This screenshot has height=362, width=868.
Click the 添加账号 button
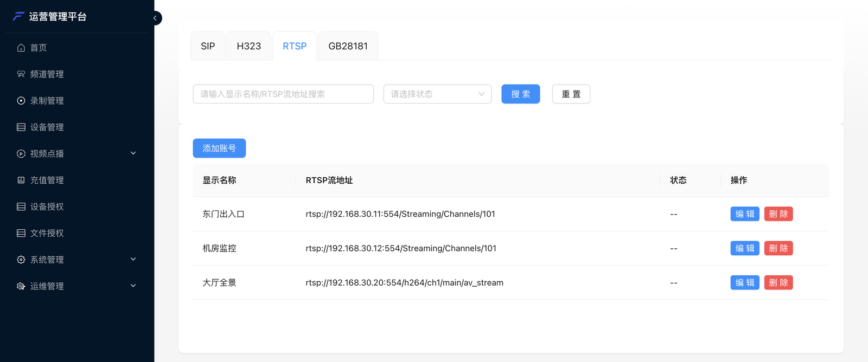point(219,148)
